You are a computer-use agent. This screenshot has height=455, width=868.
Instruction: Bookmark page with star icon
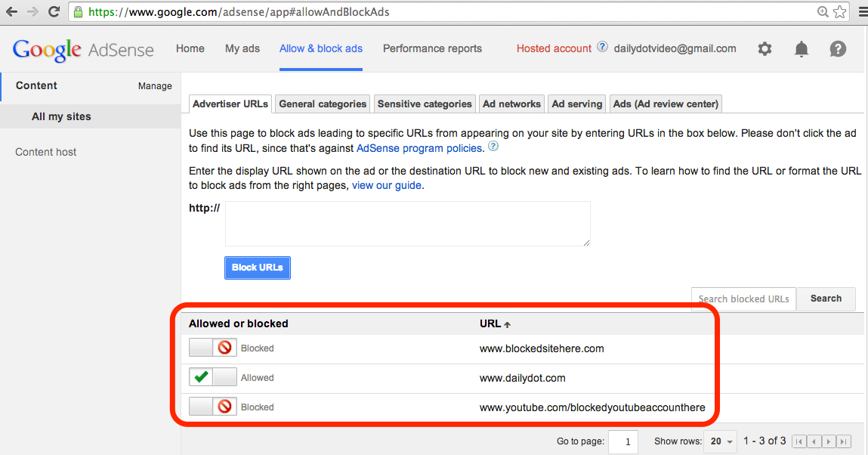click(840, 12)
